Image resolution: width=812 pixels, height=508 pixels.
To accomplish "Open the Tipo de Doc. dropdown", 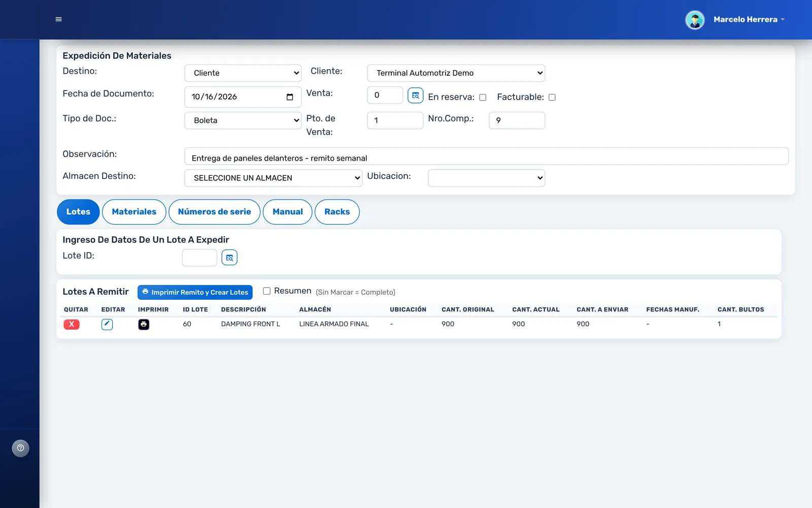I will [243, 120].
